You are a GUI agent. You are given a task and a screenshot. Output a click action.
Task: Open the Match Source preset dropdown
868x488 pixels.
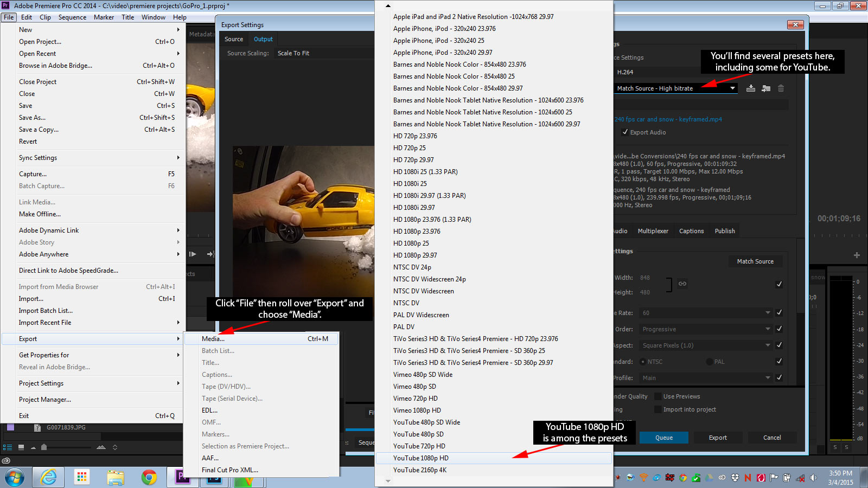coord(732,88)
